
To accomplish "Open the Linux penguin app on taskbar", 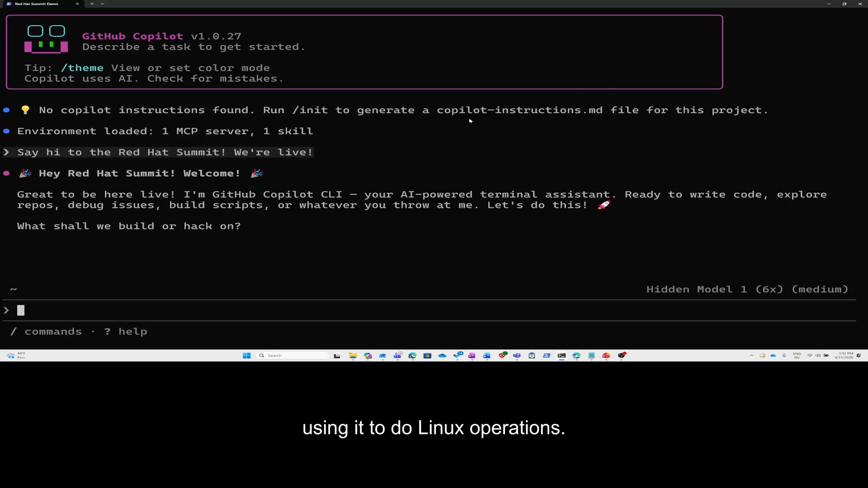I will (x=532, y=356).
